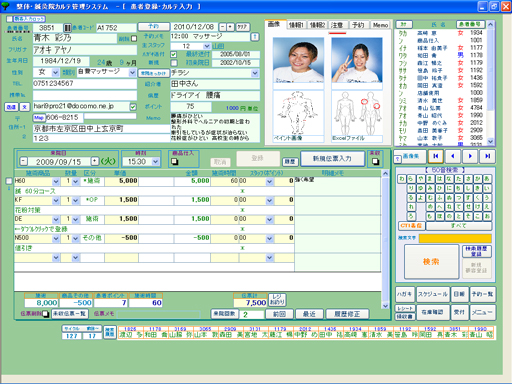The height and width of the screenshot is (384, 512).
Task: Click the わ kana search key
Action: click(402, 179)
